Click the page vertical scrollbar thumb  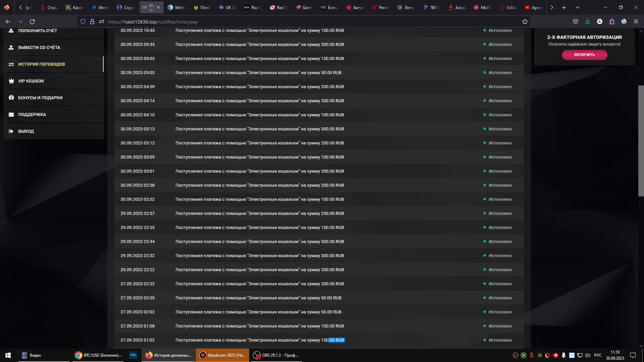click(x=641, y=141)
